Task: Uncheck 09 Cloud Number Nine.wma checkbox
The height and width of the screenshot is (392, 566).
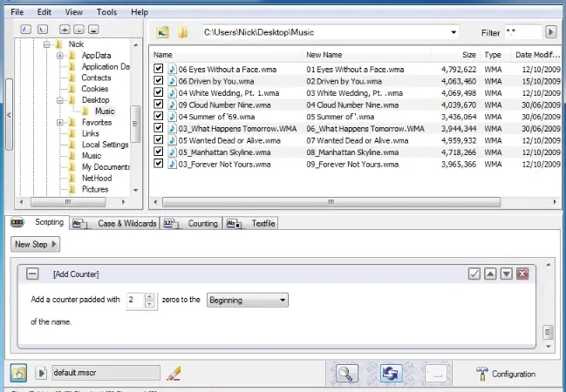Action: (159, 105)
